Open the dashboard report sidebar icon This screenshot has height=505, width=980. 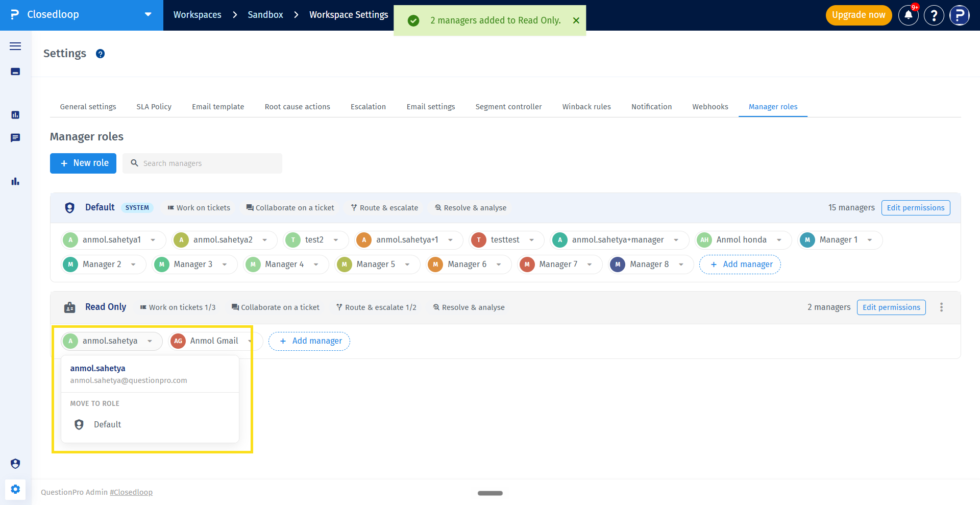15,115
